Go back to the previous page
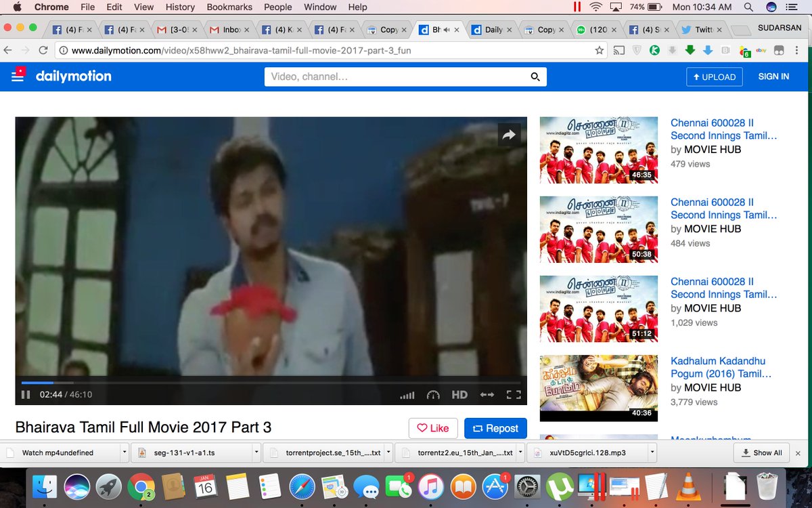 point(8,50)
